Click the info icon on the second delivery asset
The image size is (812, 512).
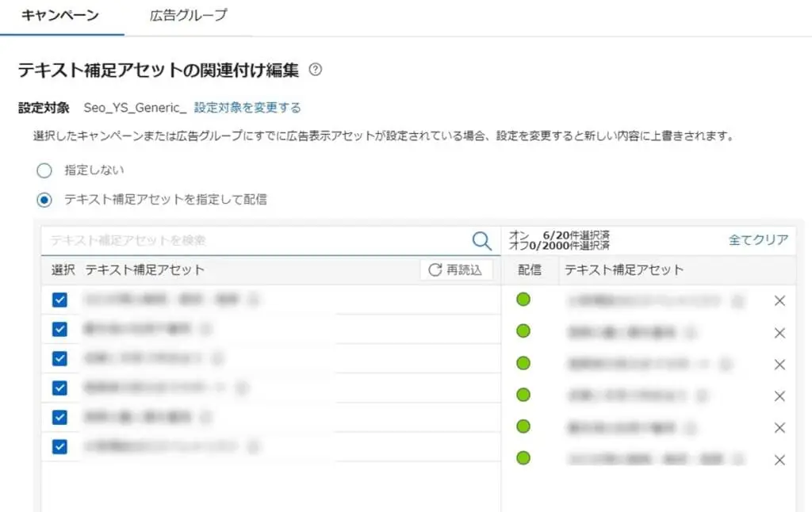[x=691, y=333]
